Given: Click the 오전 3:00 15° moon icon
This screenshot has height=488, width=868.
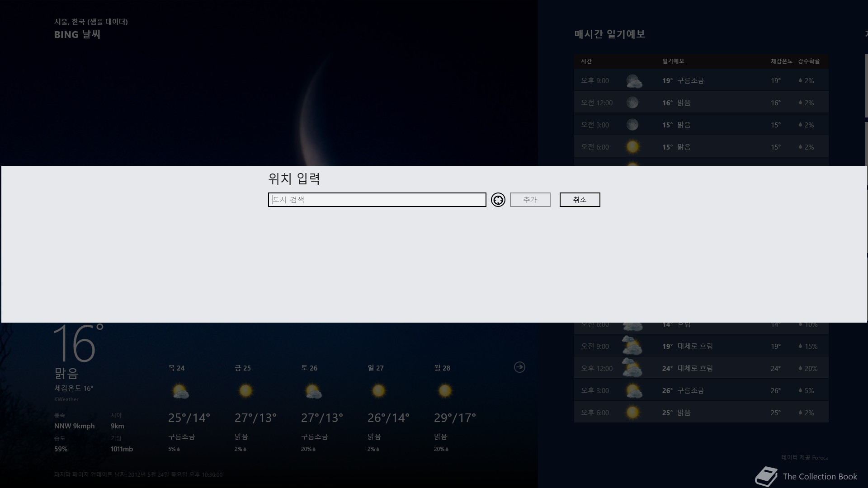Looking at the screenshot, I should (x=632, y=125).
